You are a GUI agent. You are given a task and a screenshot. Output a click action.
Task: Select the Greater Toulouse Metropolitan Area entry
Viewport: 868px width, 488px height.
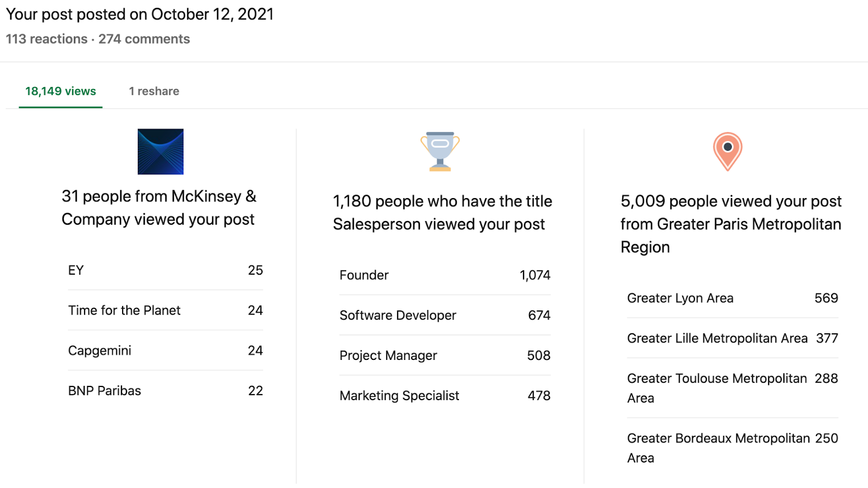point(732,388)
